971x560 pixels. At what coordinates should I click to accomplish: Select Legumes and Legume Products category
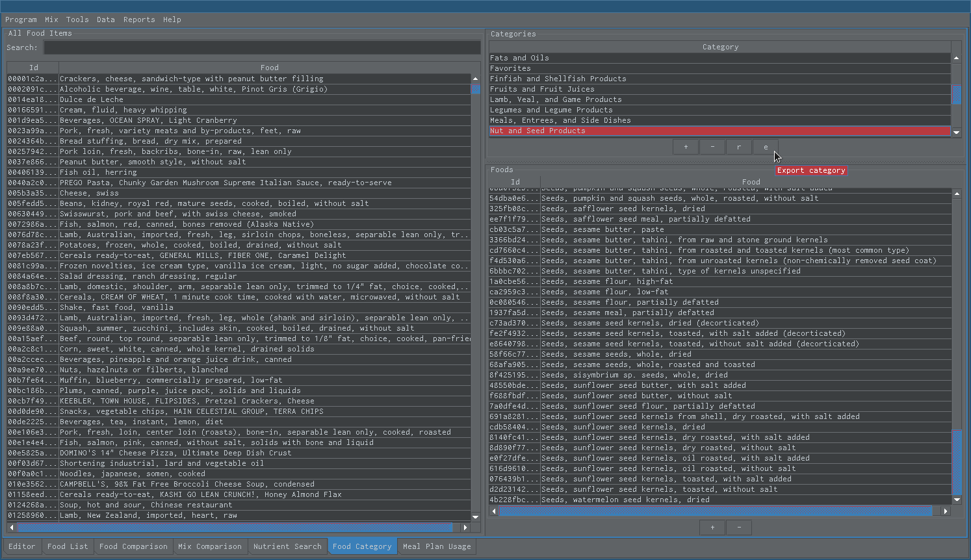(x=720, y=110)
